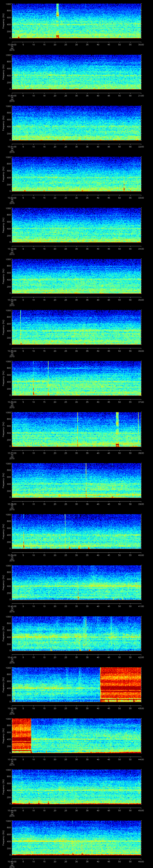Image resolution: width=153 pixels, height=868 pixels.
Task: Select the spectrogram starting at 10:44:00
Action: point(77,787)
